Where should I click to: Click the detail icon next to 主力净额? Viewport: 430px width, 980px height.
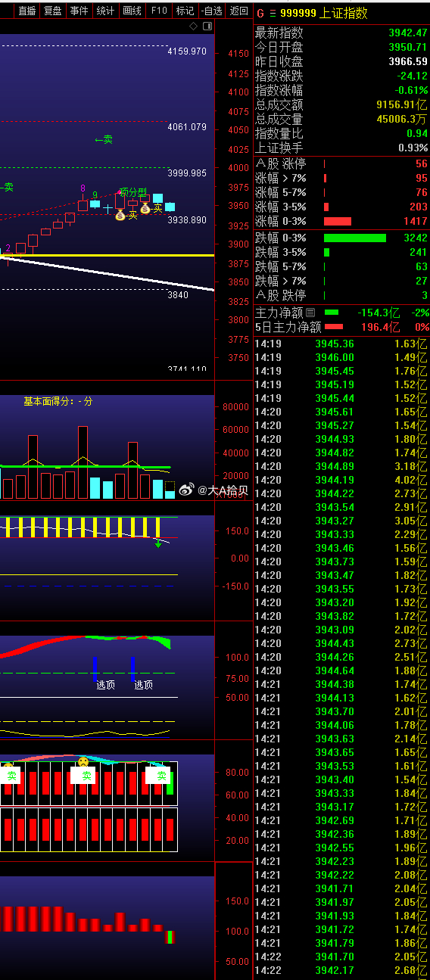(310, 312)
